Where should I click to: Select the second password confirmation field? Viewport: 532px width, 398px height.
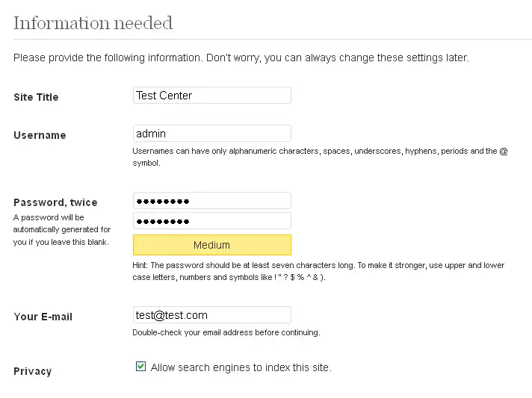[x=212, y=221]
